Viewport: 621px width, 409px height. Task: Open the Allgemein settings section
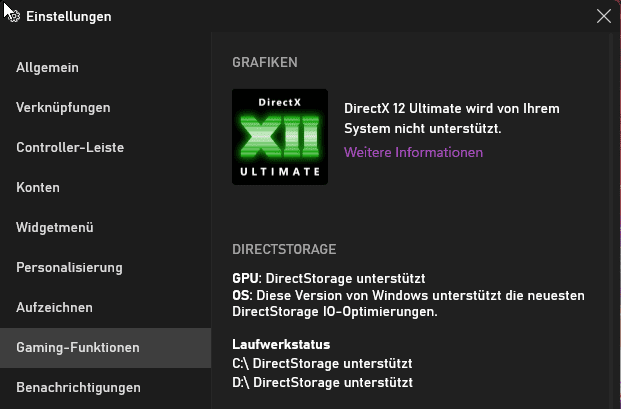pos(105,68)
